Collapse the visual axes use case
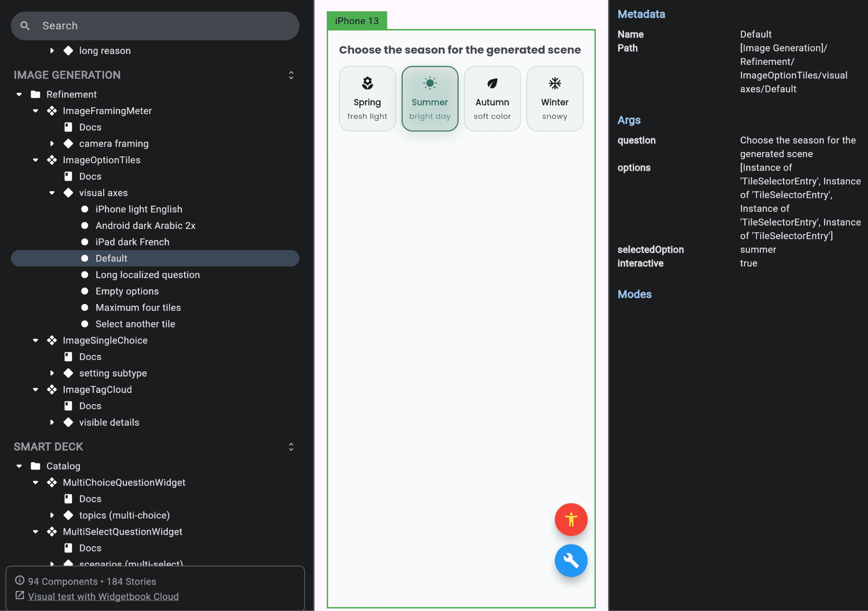This screenshot has height=611, width=868. [x=52, y=193]
